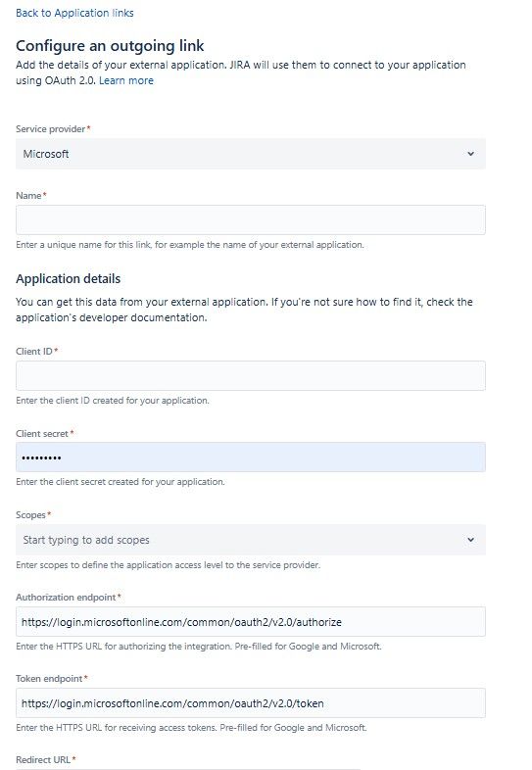Click the Application details heading
The image size is (532, 770).
pyautogui.click(x=69, y=278)
